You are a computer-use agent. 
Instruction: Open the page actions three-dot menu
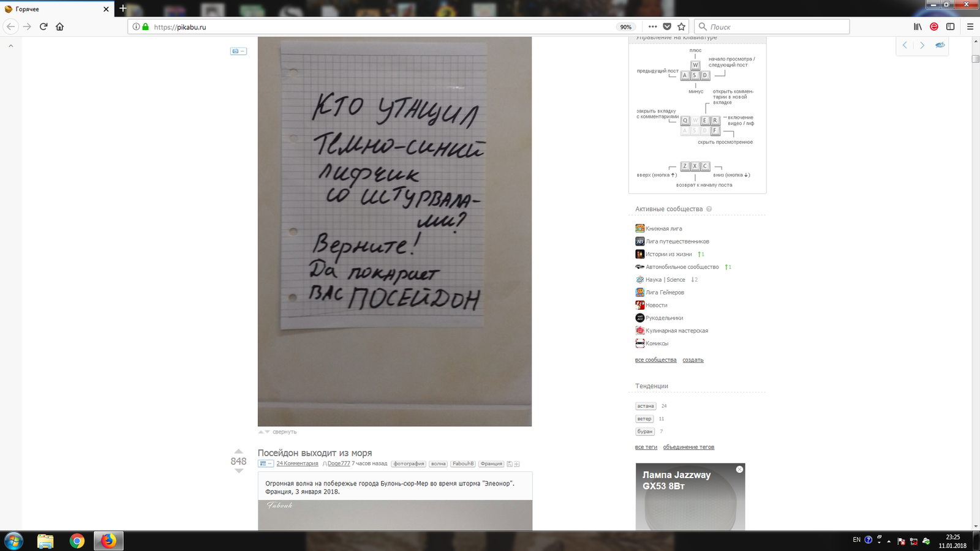(x=652, y=27)
